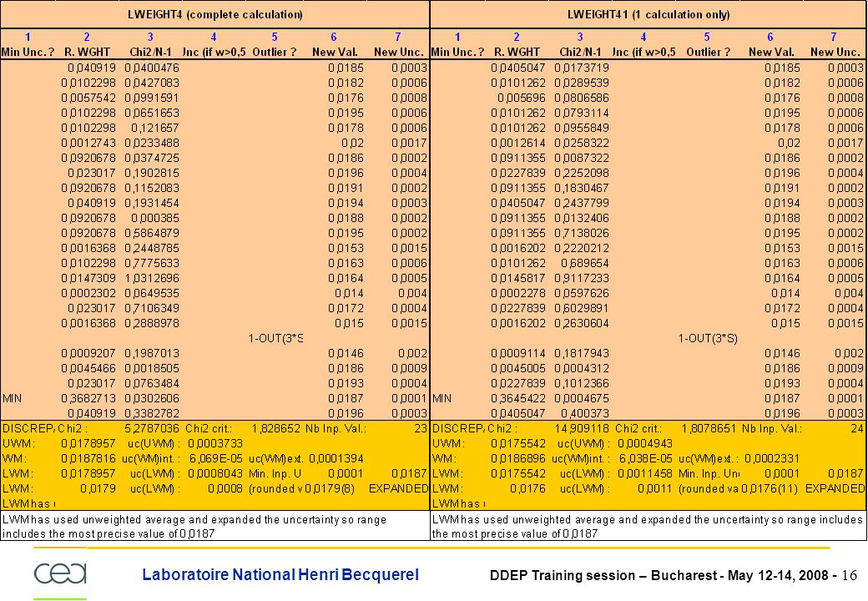Select uc(LWM) value 0,0008043

click(x=215, y=474)
